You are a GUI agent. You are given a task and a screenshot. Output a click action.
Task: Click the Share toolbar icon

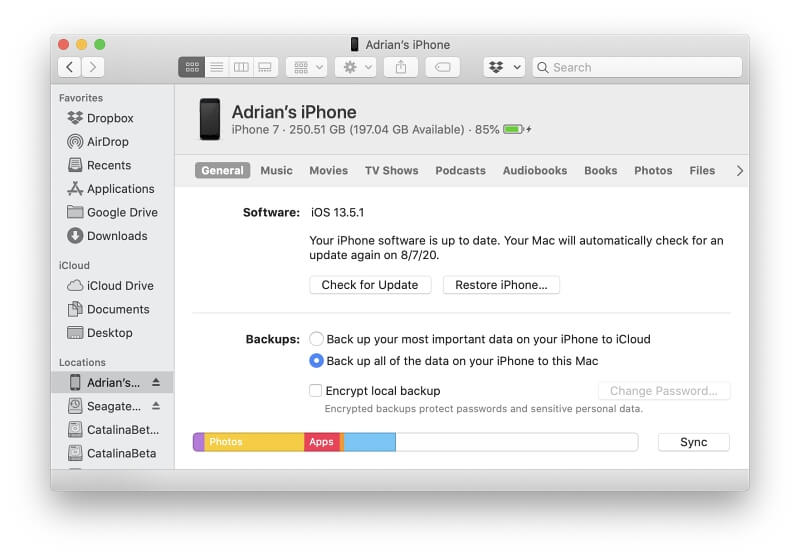pyautogui.click(x=401, y=67)
